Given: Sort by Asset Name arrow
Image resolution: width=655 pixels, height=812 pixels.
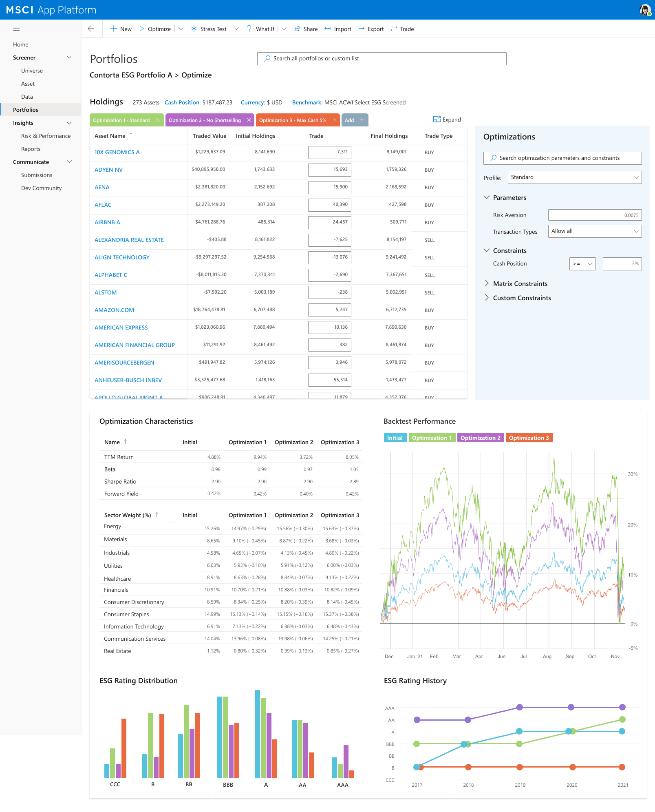Looking at the screenshot, I should tap(131, 135).
